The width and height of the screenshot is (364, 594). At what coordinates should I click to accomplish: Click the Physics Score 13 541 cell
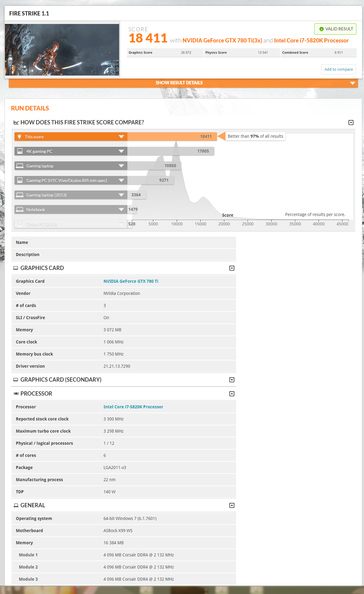[242, 52]
